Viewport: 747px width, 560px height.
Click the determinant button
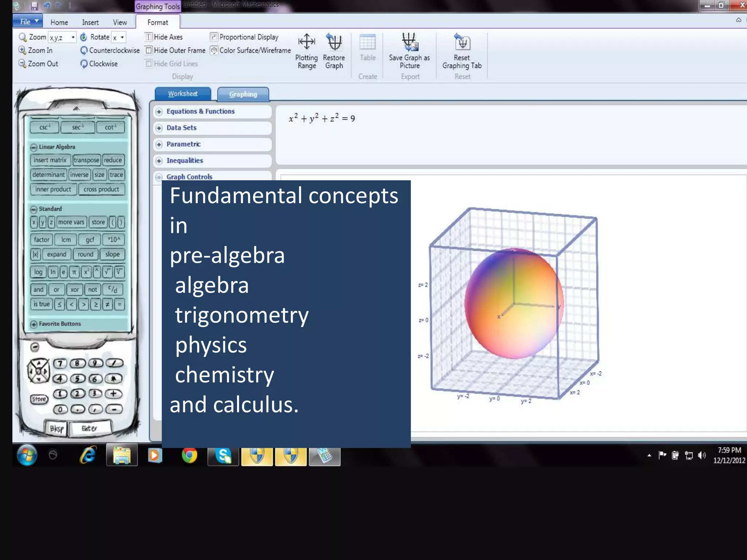49,175
